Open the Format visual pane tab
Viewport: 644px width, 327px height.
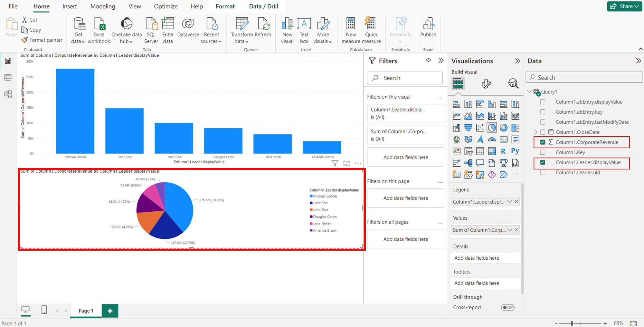(x=486, y=84)
